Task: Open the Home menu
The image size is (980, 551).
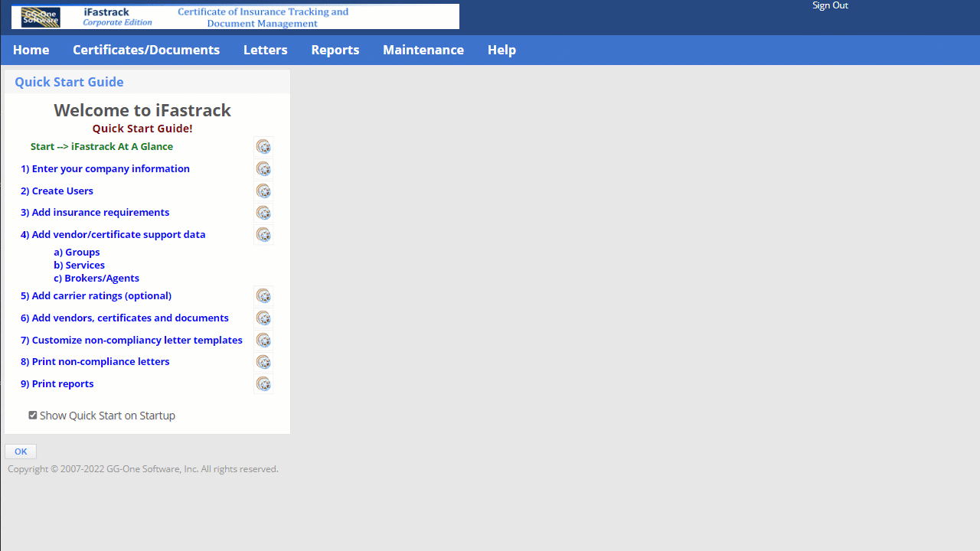Action: pos(31,50)
